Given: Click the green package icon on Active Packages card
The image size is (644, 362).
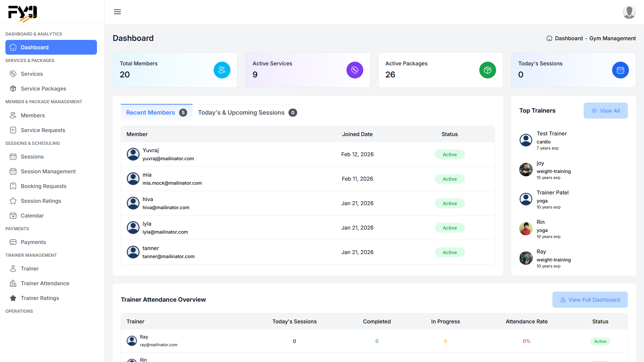Looking at the screenshot, I should pos(487,70).
